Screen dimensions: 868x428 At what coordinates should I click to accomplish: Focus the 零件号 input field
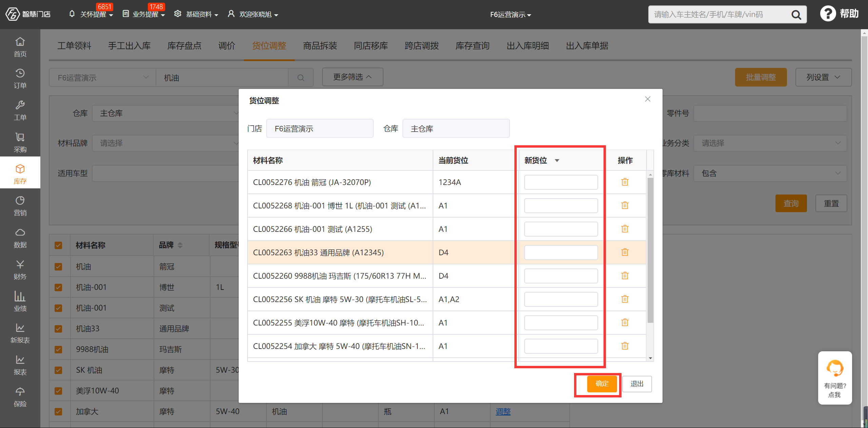point(770,113)
